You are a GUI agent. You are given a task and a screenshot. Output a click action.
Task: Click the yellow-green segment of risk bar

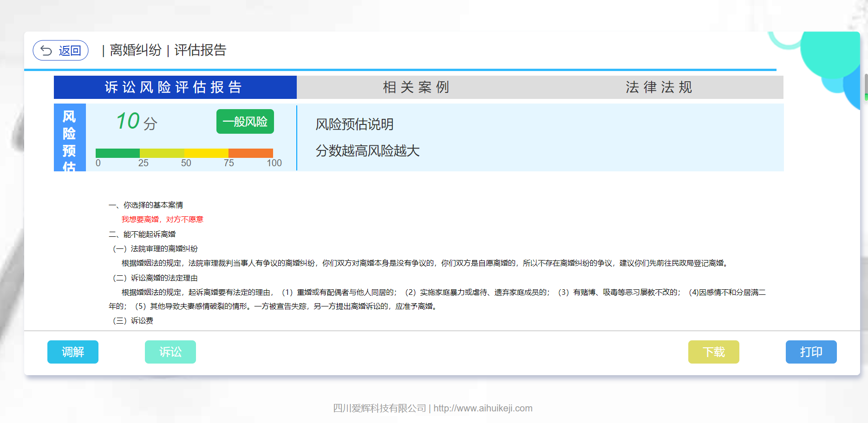coord(162,153)
